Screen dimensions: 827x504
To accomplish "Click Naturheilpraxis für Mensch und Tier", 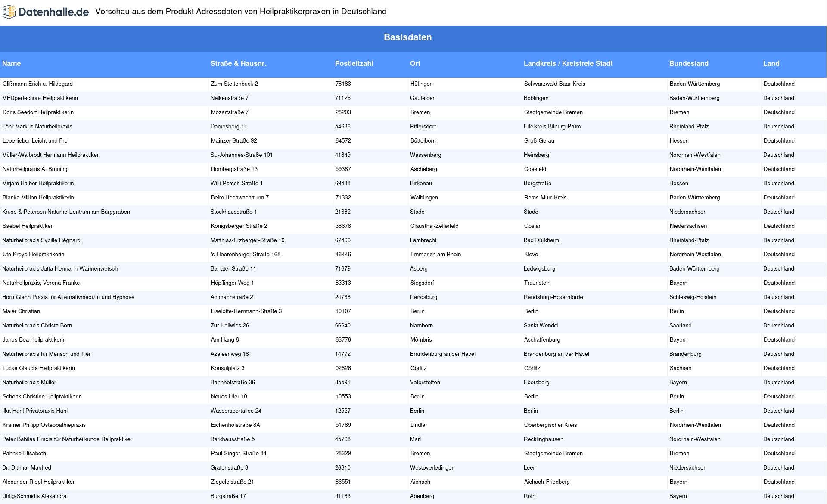I will (47, 354).
